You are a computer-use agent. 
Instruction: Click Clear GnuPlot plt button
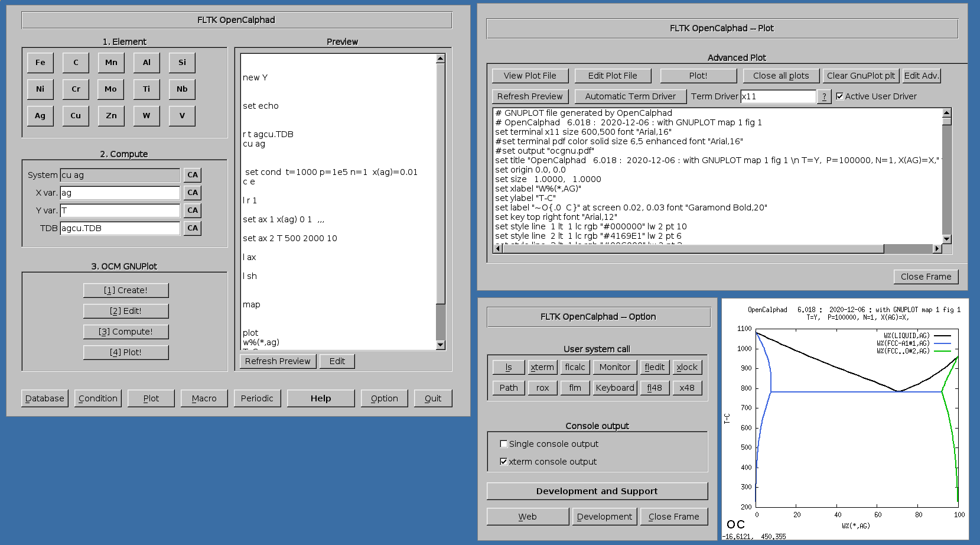[861, 76]
